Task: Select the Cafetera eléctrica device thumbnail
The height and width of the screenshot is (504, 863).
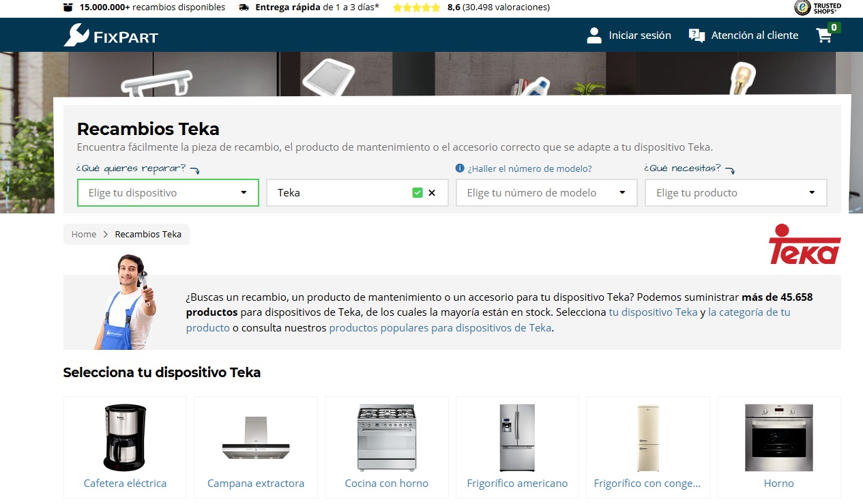Action: point(125,438)
